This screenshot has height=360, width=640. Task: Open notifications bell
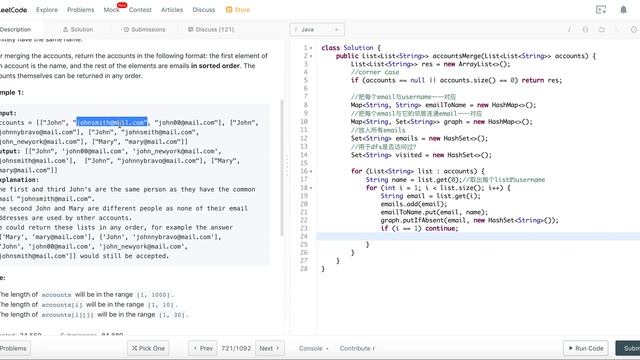pos(623,10)
